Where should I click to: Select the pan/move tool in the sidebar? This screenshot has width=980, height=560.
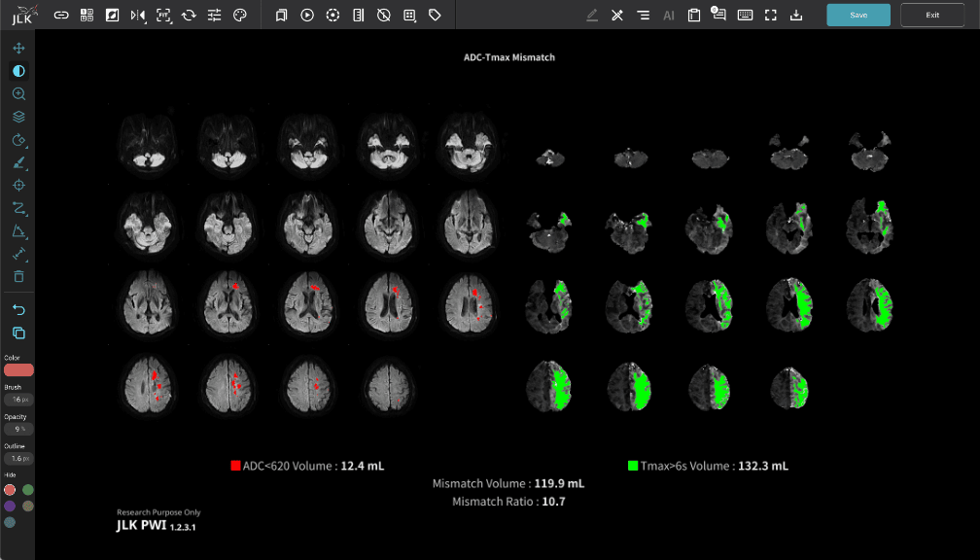[x=18, y=48]
